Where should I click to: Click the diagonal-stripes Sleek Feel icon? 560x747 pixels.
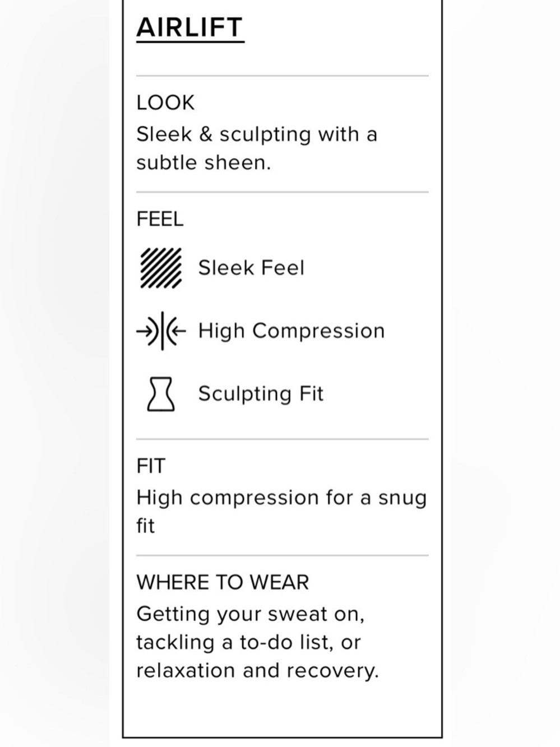(161, 268)
